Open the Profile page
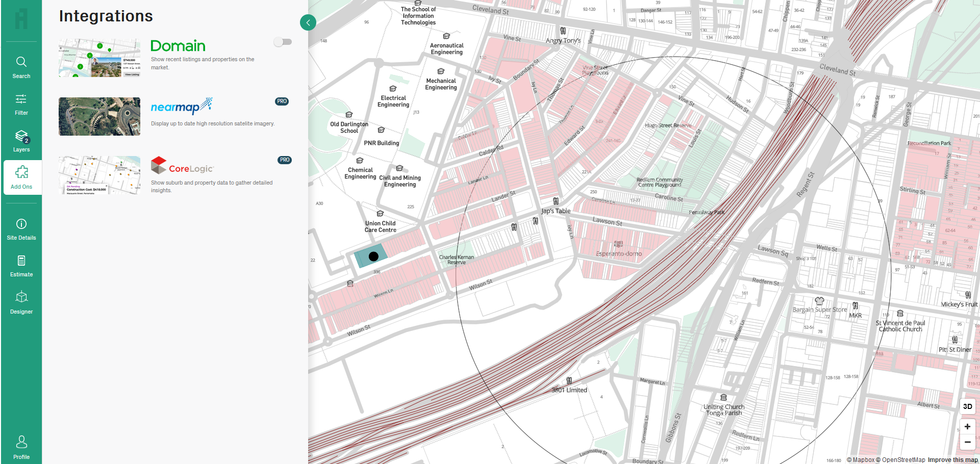Image resolution: width=980 pixels, height=464 pixels. click(21, 447)
